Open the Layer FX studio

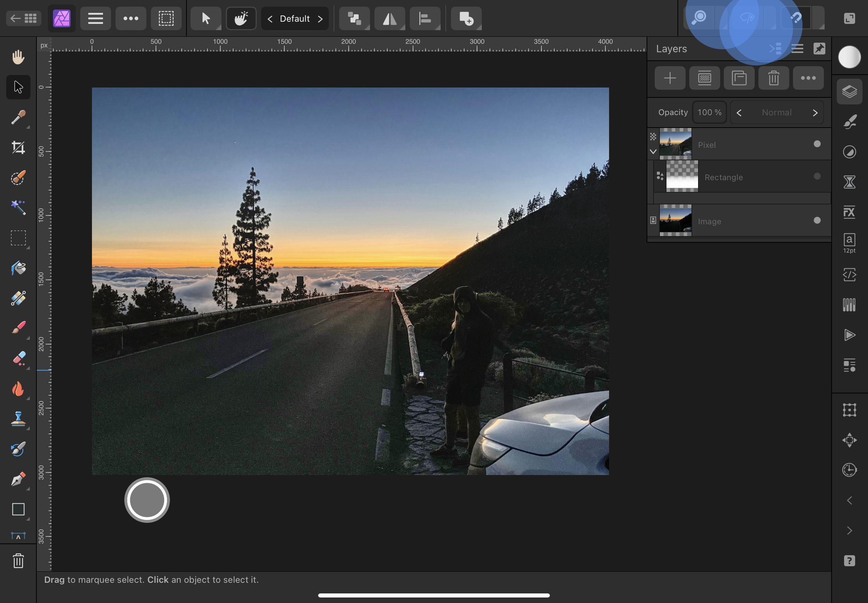pos(850,212)
